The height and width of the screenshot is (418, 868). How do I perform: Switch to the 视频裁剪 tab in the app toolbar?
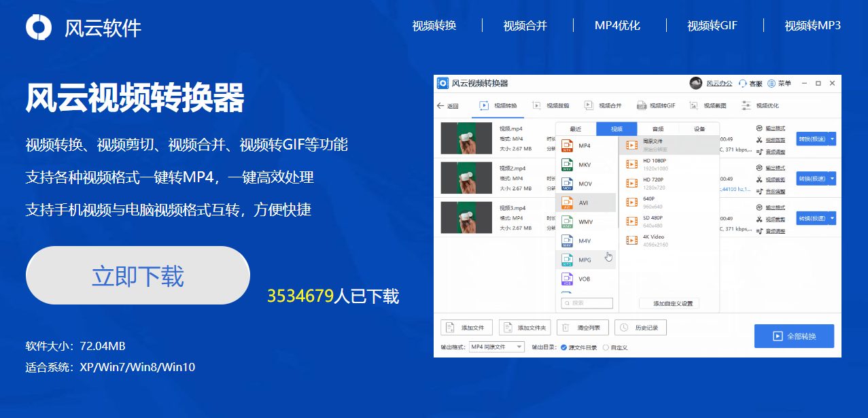(551, 106)
